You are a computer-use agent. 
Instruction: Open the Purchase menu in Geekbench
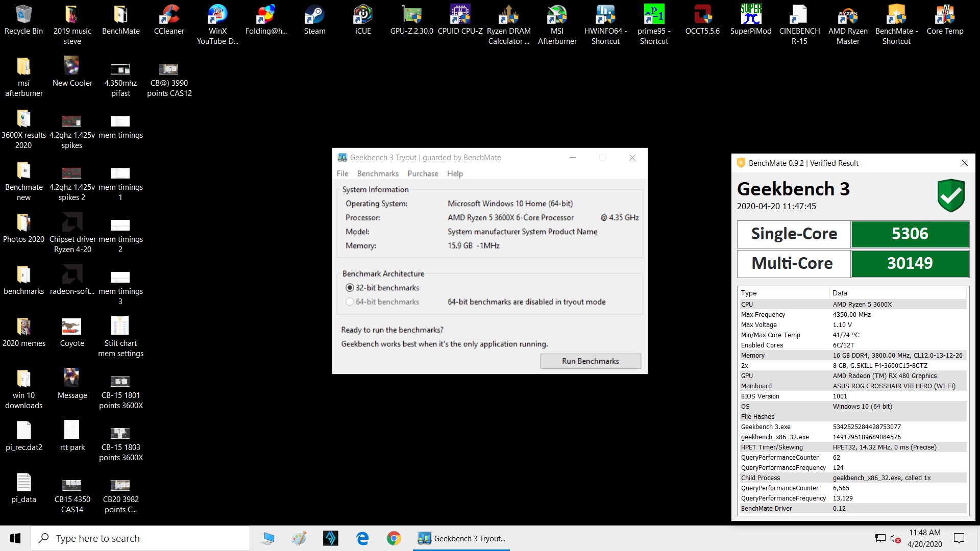[423, 173]
